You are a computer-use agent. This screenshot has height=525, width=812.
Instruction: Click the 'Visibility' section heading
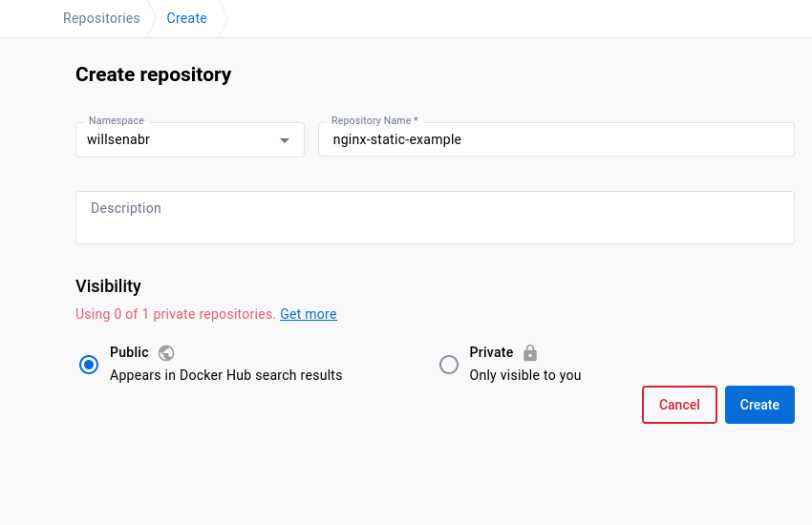[x=108, y=285]
